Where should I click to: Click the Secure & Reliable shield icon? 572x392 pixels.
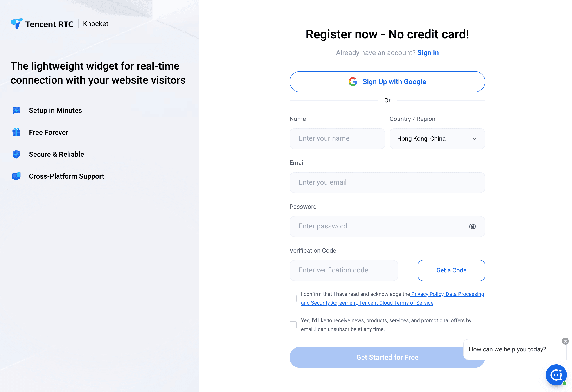pyautogui.click(x=16, y=154)
